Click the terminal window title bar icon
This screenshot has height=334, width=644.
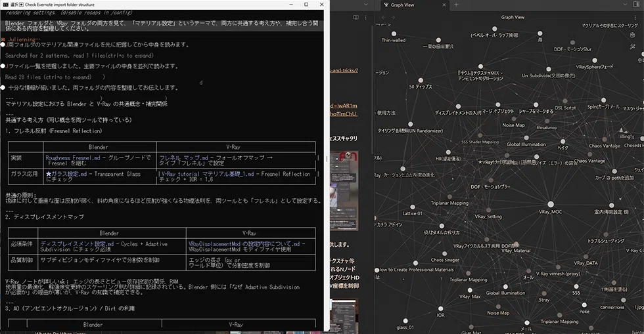[5, 5]
